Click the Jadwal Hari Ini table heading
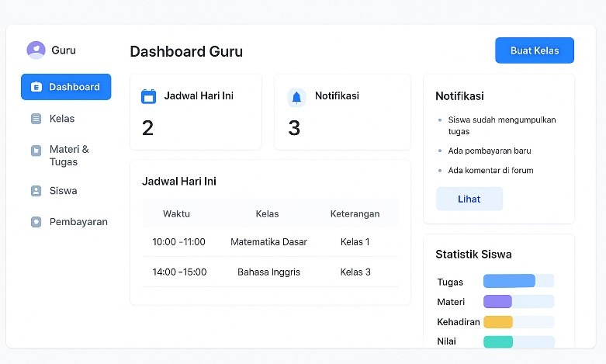606x364 pixels. pos(179,182)
